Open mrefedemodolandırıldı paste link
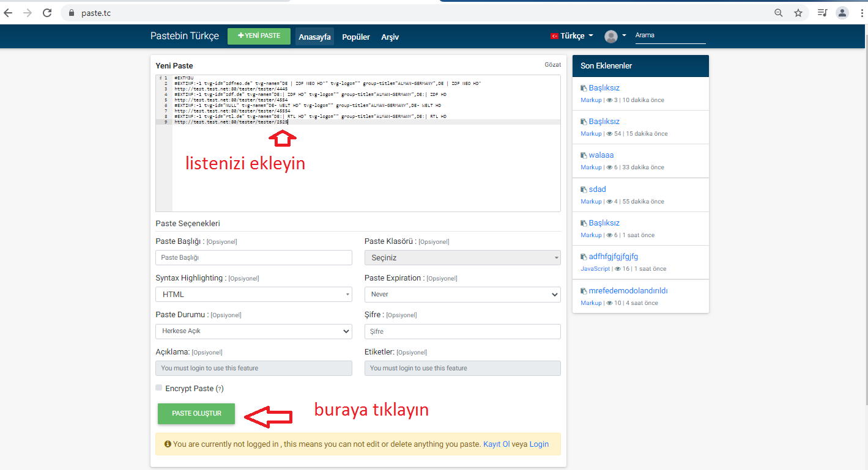Viewport: 868px width, 470px height. (x=628, y=291)
